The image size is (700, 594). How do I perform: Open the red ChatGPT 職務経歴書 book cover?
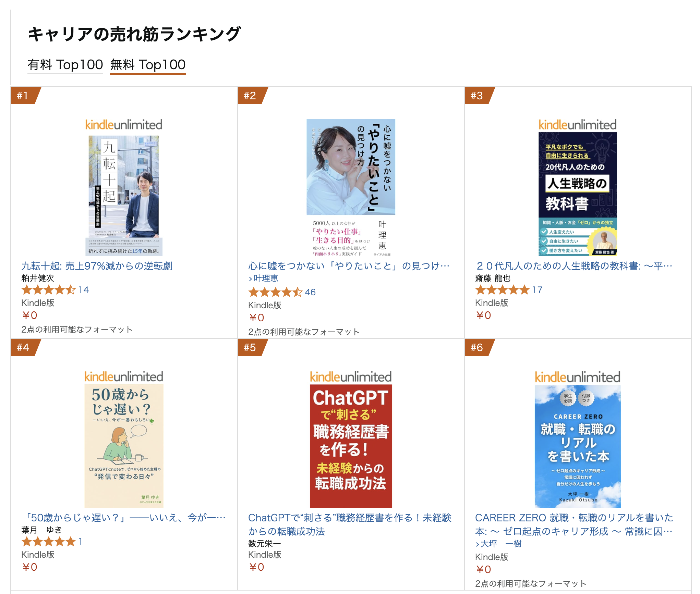(x=351, y=439)
